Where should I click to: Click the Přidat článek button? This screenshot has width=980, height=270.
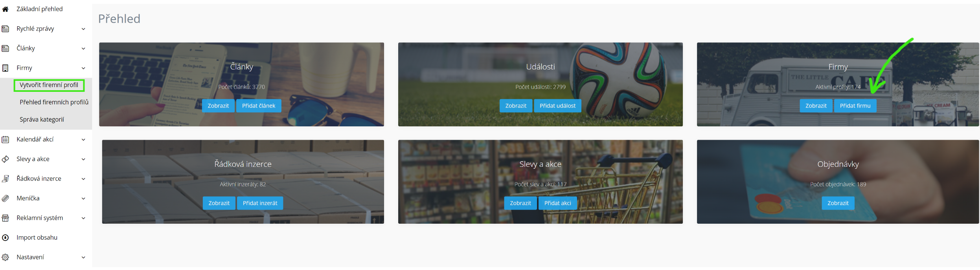coord(259,106)
